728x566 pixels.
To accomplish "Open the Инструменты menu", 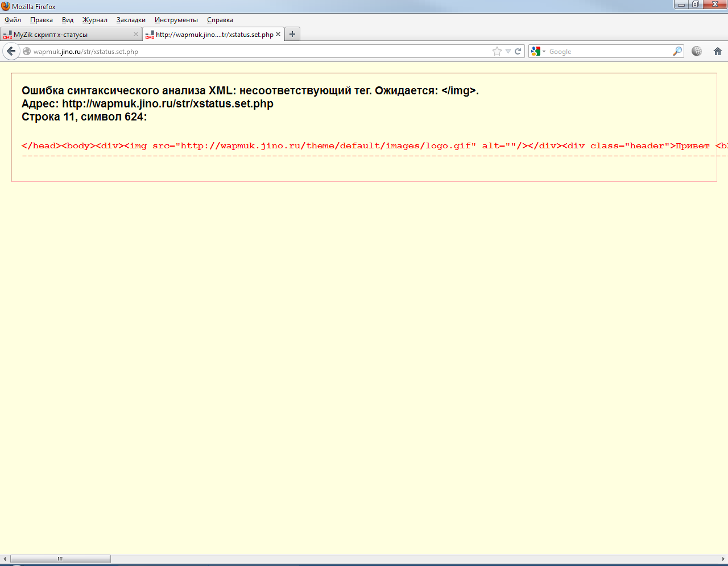I will [x=176, y=20].
